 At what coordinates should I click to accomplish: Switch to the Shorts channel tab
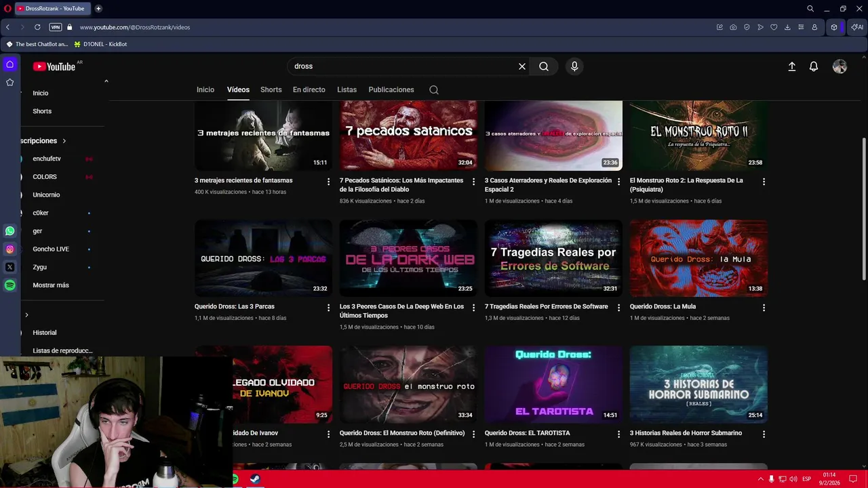(271, 89)
